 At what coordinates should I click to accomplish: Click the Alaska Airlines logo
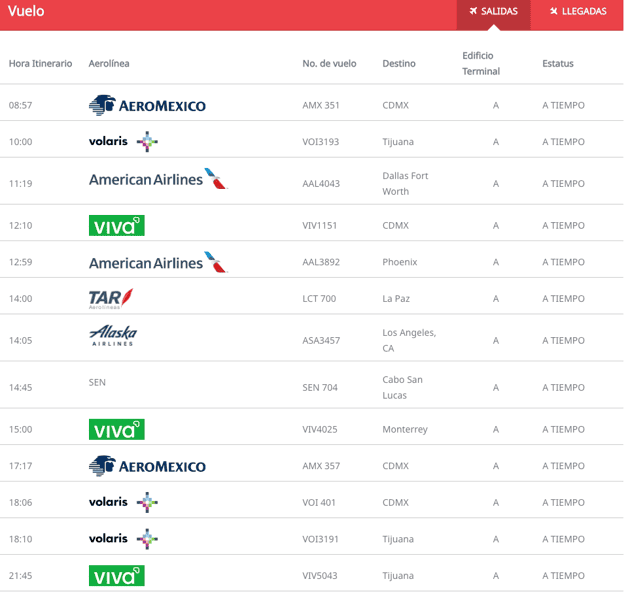(x=113, y=336)
